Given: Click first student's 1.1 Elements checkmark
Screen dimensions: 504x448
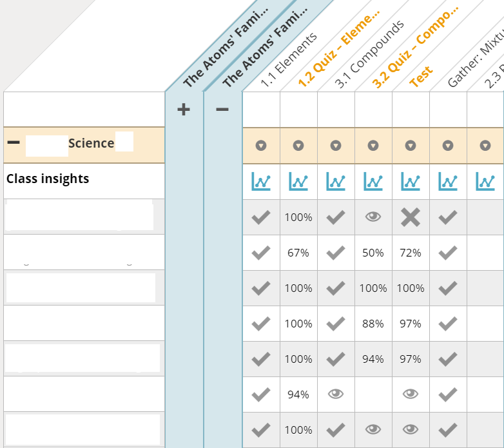Looking at the screenshot, I should tap(261, 217).
